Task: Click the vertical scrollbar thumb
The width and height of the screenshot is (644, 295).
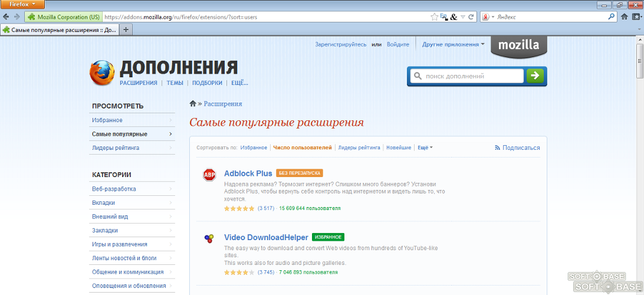Action: pos(640,61)
